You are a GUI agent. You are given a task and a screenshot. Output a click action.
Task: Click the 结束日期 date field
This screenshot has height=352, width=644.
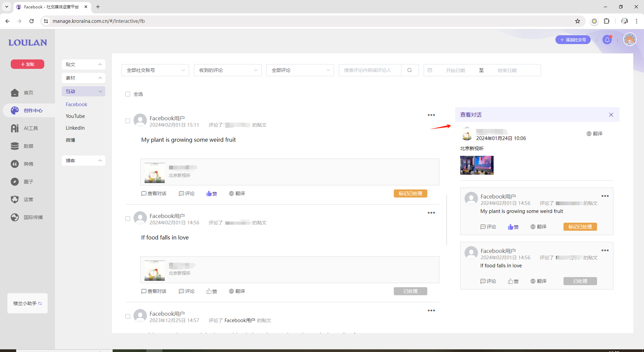pyautogui.click(x=507, y=70)
